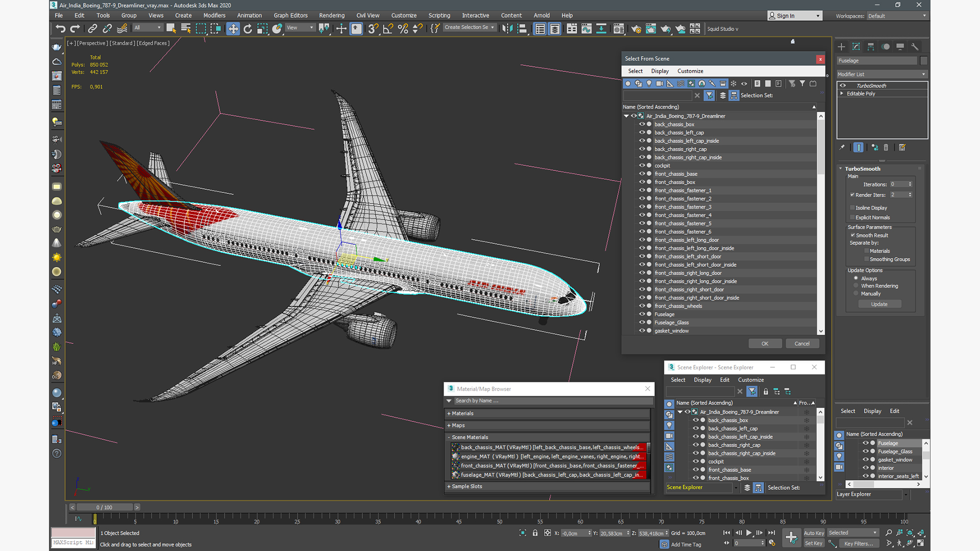The height and width of the screenshot is (551, 980).
Task: Open Display menu in Select From Scene
Action: click(x=659, y=71)
